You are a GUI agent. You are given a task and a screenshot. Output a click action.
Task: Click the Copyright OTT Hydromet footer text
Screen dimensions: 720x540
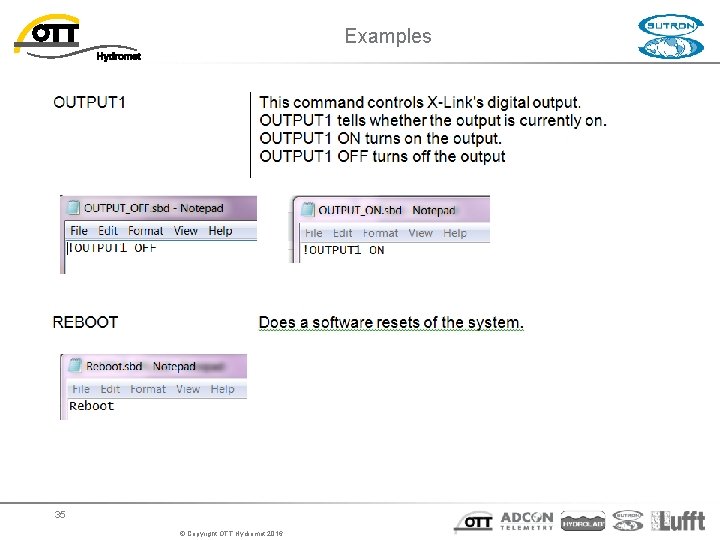click(231, 534)
